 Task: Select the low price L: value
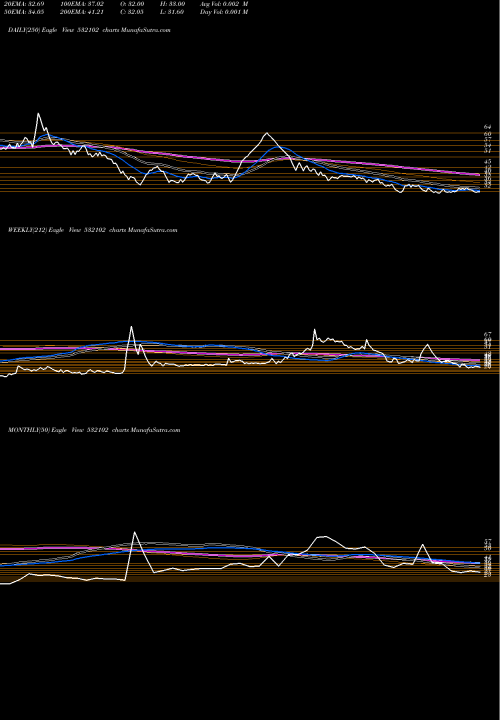171,12
